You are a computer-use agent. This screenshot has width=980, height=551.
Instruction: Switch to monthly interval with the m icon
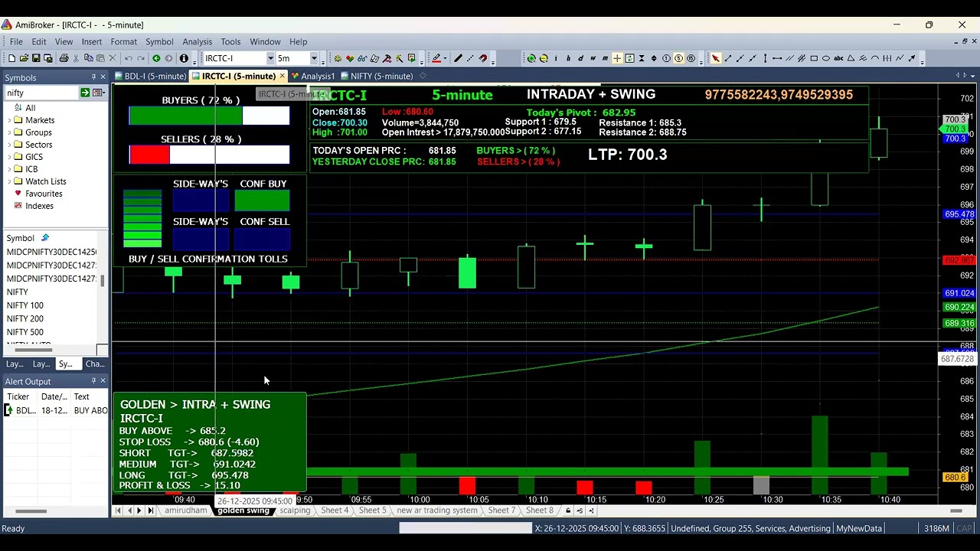click(605, 58)
